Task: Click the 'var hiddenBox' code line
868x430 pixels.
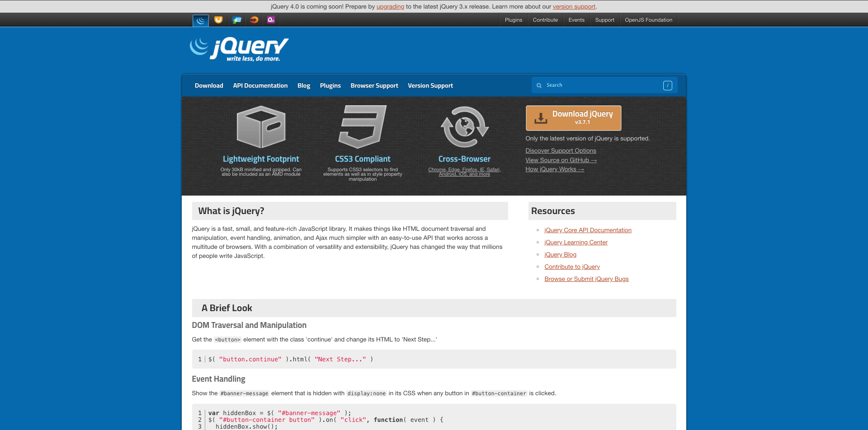Action: tap(279, 413)
